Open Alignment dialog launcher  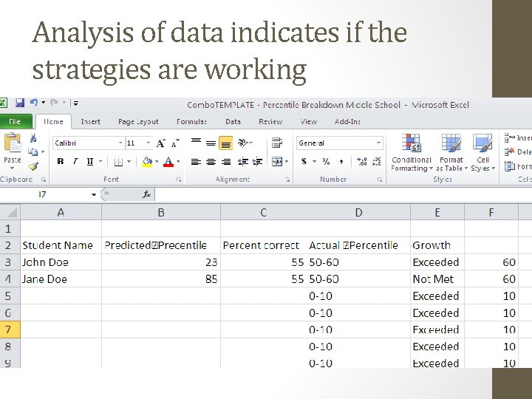(287, 180)
